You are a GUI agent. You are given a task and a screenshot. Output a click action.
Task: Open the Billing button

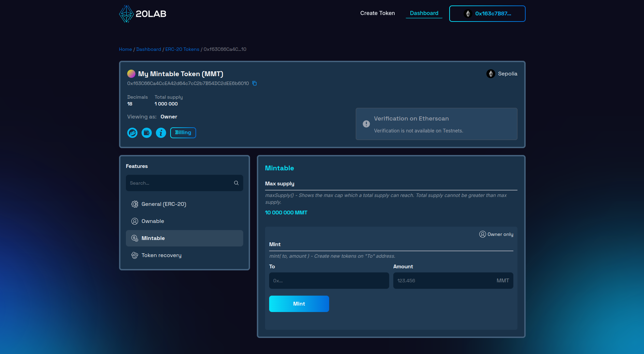pyautogui.click(x=183, y=132)
